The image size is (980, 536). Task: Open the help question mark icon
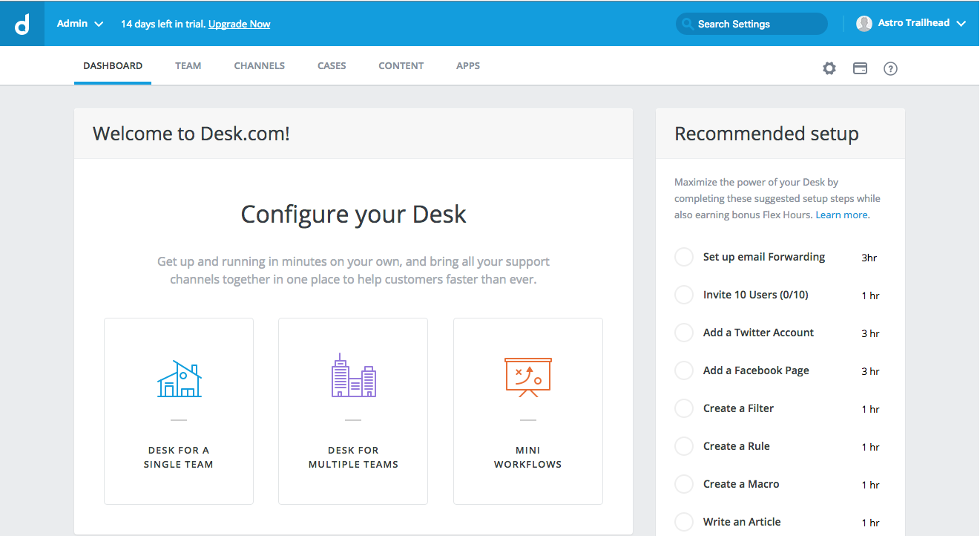pos(891,68)
